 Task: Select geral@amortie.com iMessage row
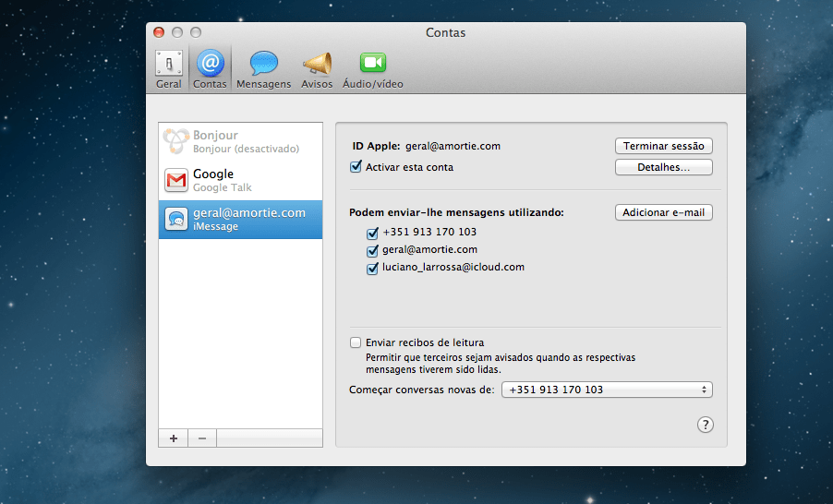point(241,220)
